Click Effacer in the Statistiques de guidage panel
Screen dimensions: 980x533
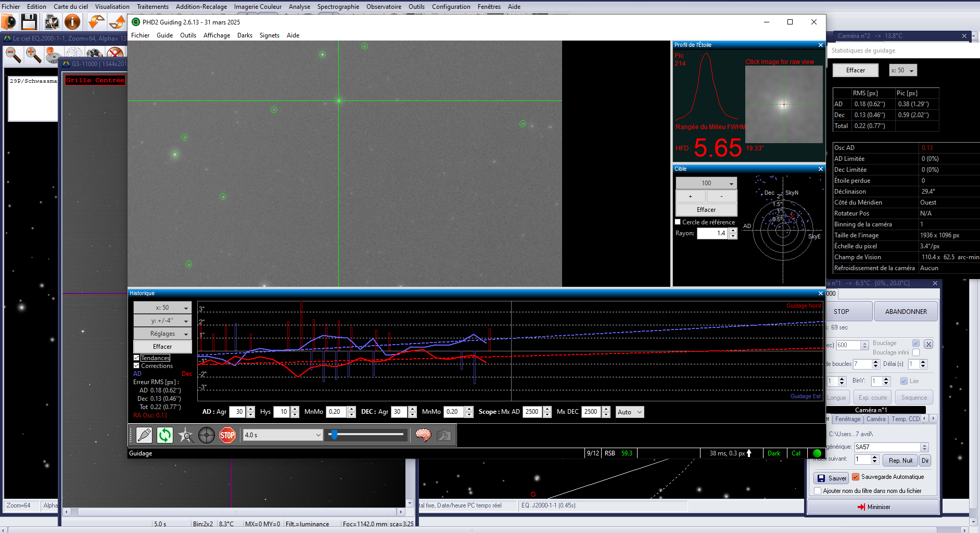coord(855,70)
